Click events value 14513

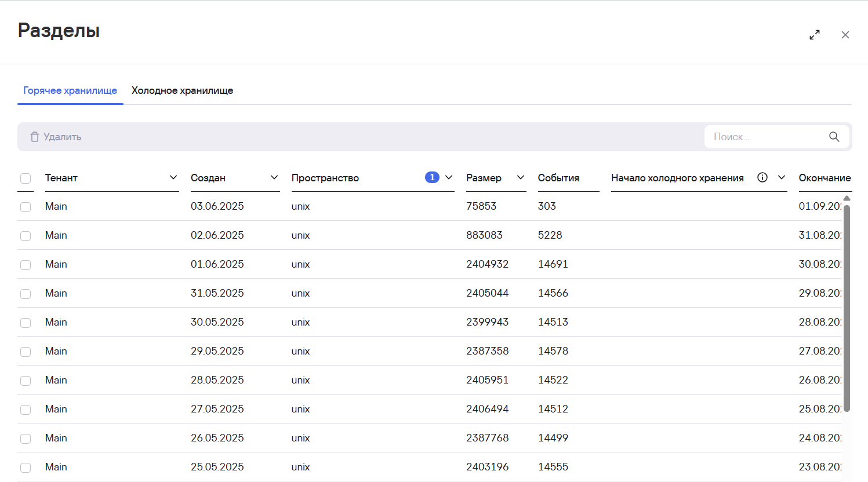pos(553,322)
